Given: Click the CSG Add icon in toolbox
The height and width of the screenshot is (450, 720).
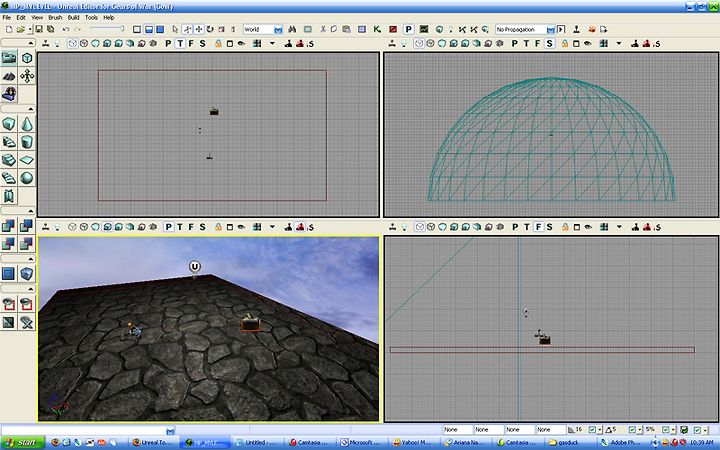Looking at the screenshot, I should click(9, 225).
